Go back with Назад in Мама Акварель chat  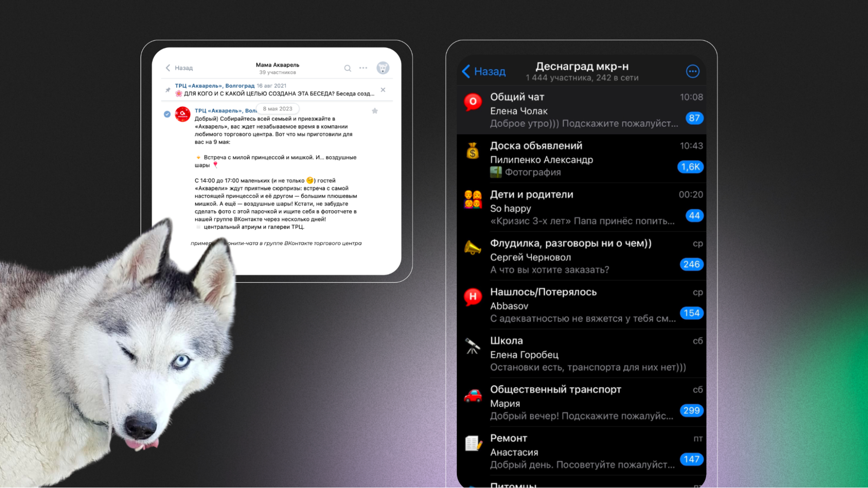179,68
